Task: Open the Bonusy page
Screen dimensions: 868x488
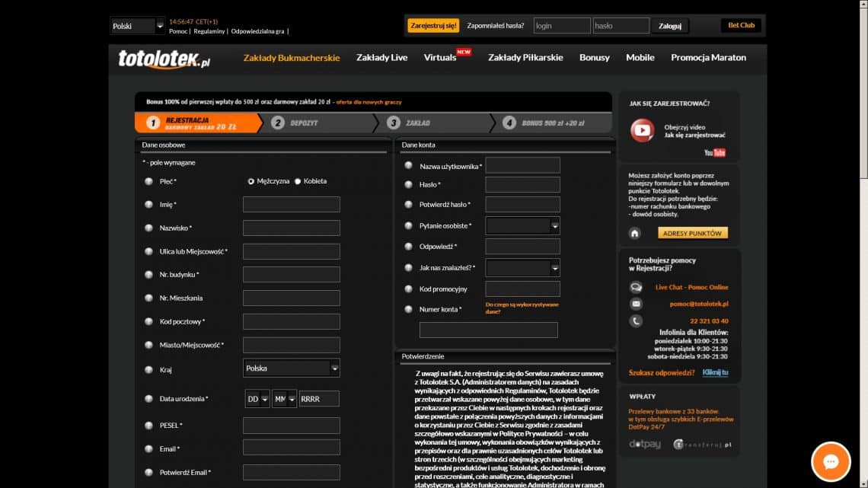Action: tap(595, 58)
